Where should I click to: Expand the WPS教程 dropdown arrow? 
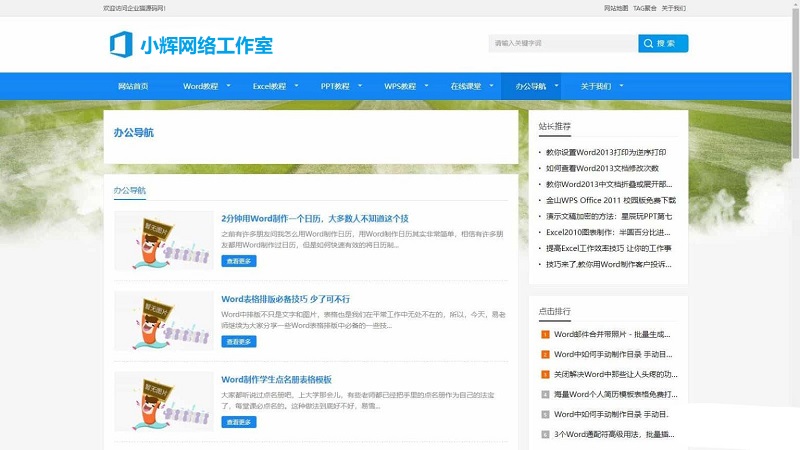[427, 86]
